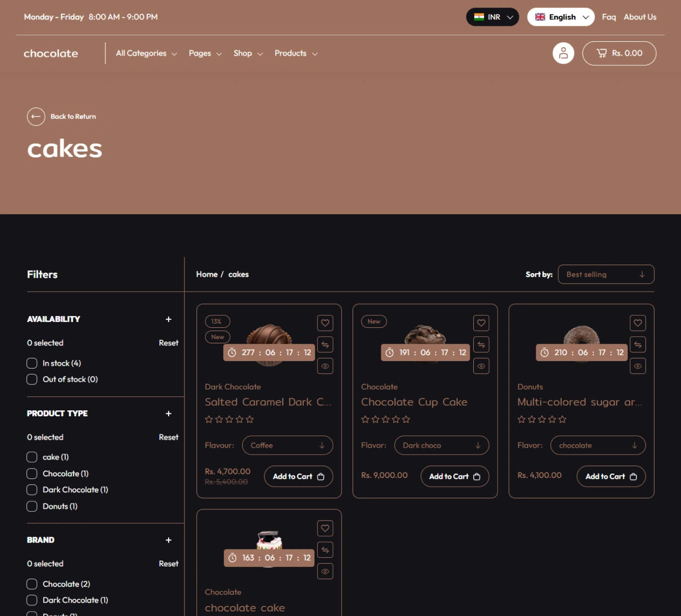Click compare icon on chocolate cake card
The image size is (681, 616).
325,550
